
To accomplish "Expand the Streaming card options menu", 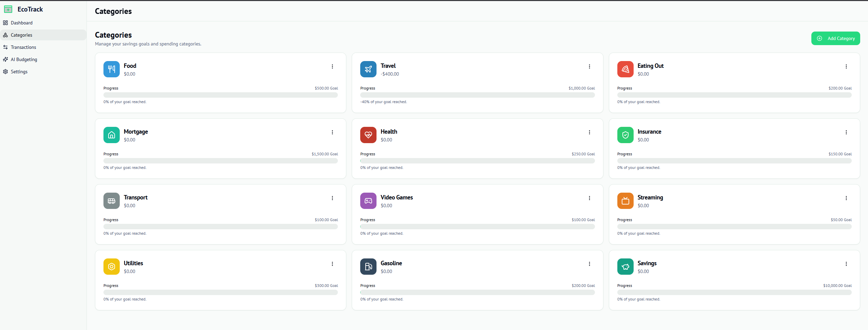I will [x=846, y=198].
